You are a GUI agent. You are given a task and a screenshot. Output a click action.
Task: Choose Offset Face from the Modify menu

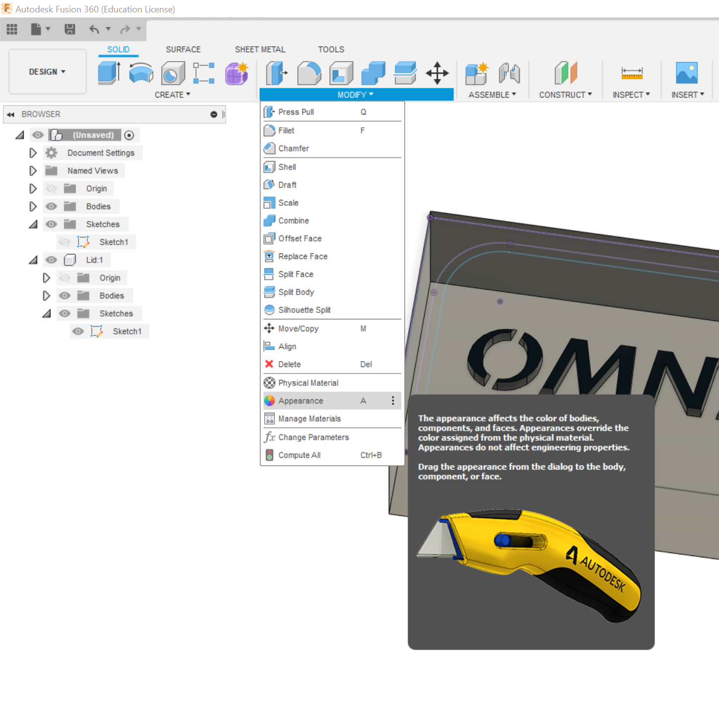click(332, 239)
